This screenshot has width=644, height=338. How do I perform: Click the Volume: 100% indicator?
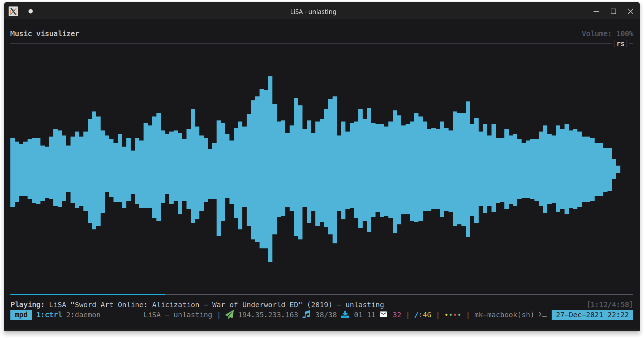coord(607,34)
